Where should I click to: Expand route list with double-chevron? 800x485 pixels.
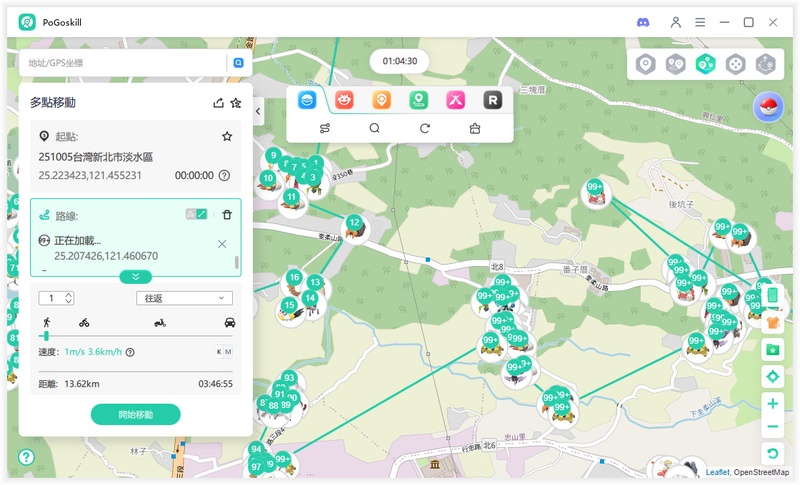pyautogui.click(x=135, y=276)
